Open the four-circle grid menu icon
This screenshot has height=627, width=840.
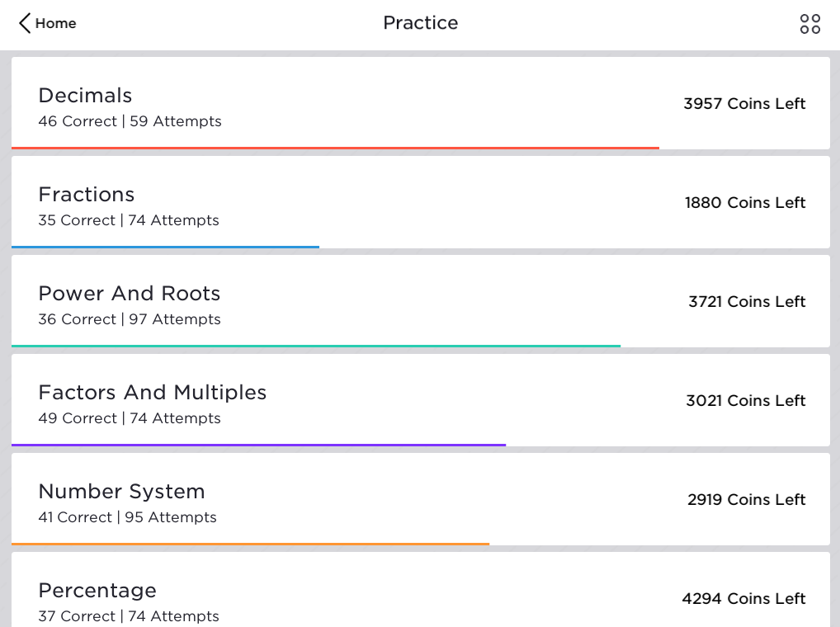[x=810, y=24]
